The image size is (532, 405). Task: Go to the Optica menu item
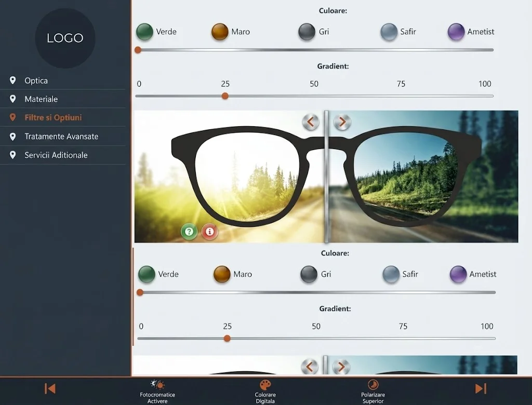click(63, 80)
